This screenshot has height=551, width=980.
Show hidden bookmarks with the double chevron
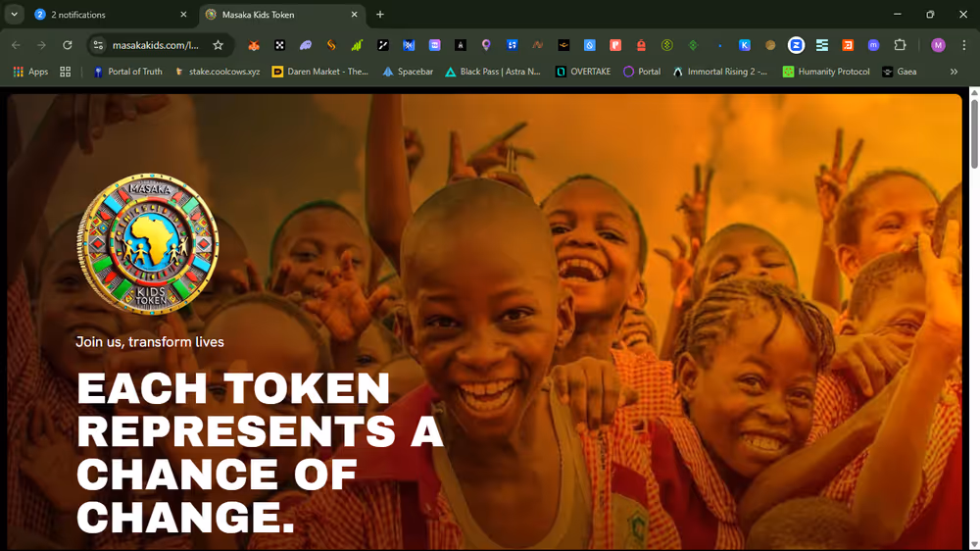click(954, 72)
